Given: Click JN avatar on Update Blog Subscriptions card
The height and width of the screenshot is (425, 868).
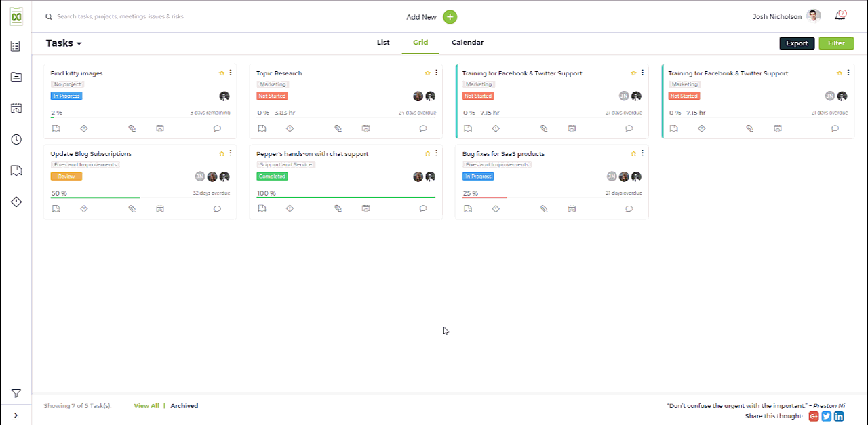Looking at the screenshot, I should (200, 177).
